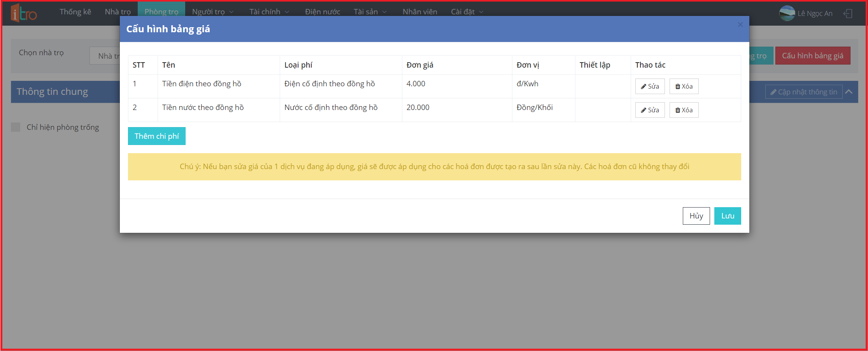Image resolution: width=868 pixels, height=351 pixels.
Task: Edit the Tiền nước theo đồng hồ row
Action: tap(650, 110)
